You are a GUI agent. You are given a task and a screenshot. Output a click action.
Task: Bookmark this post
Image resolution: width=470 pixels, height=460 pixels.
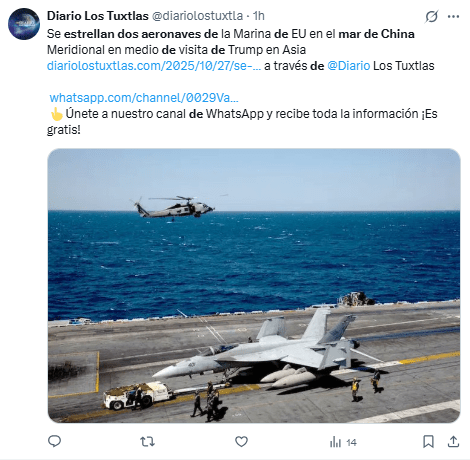pos(428,442)
